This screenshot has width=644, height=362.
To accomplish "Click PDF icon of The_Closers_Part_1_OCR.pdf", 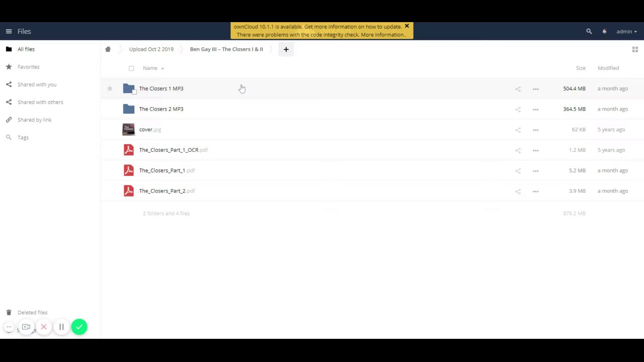I will click(x=129, y=150).
